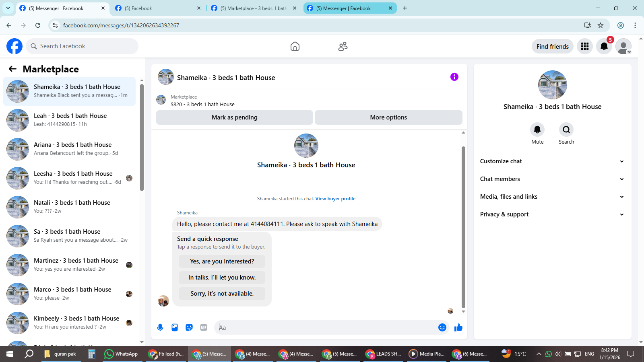Click the install app icon in address bar
Viewport: 644px width, 362px height.
click(x=588, y=25)
